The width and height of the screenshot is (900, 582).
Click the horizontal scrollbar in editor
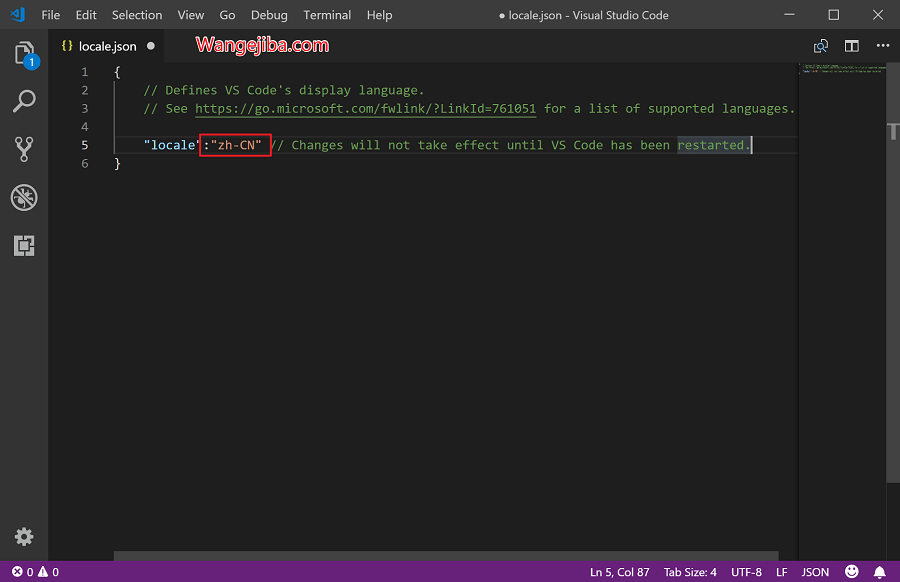445,555
